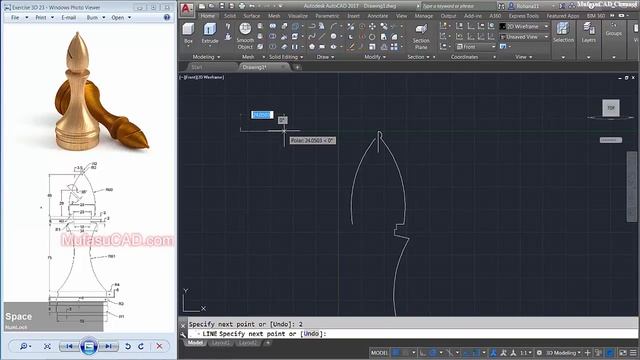
Task: Click the Smooth Object mesh tool
Action: click(245, 36)
